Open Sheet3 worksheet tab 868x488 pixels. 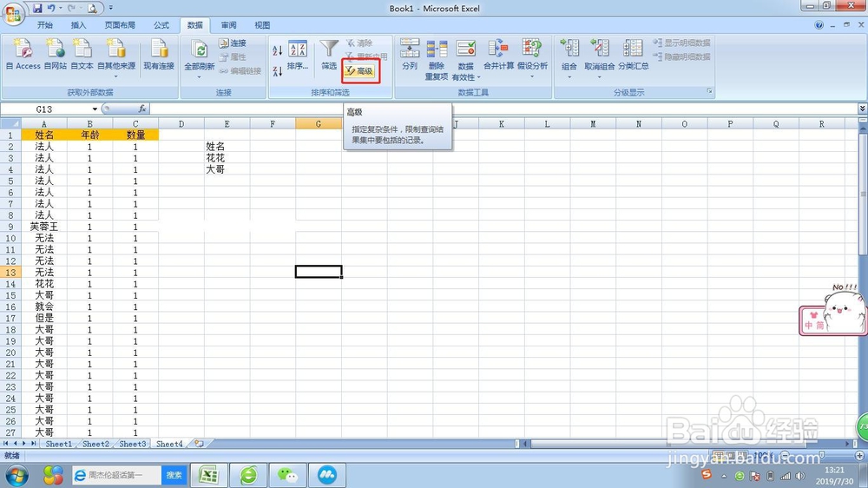[132, 444]
